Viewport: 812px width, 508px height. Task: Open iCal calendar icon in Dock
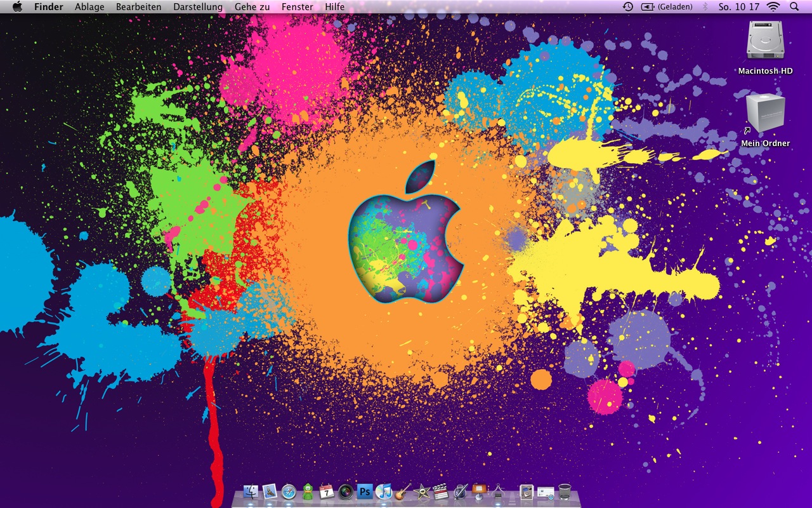[x=327, y=491]
